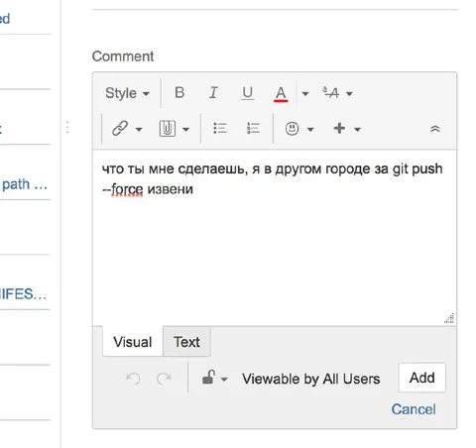476x448 pixels.
Task: Open text color picker dropdown arrow
Action: coord(305,94)
